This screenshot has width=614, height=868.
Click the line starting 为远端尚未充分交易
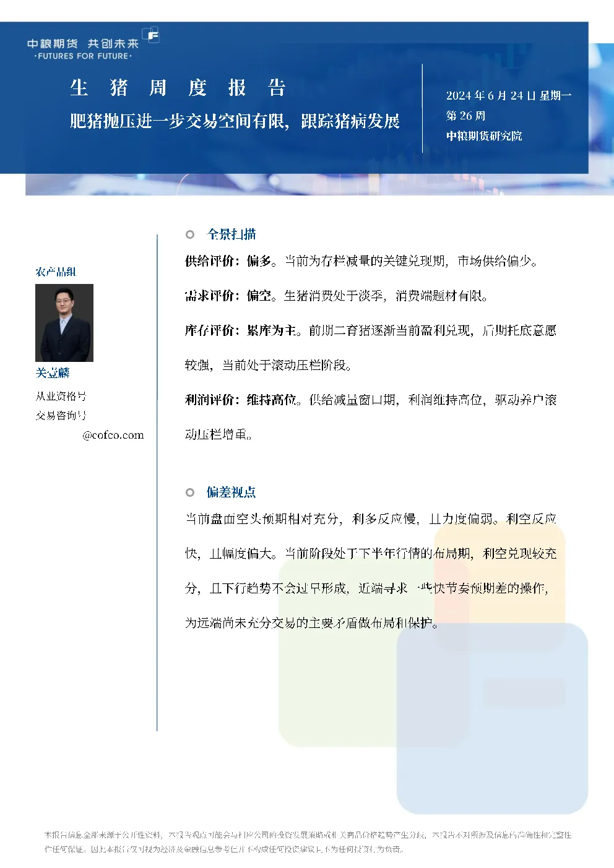click(313, 622)
